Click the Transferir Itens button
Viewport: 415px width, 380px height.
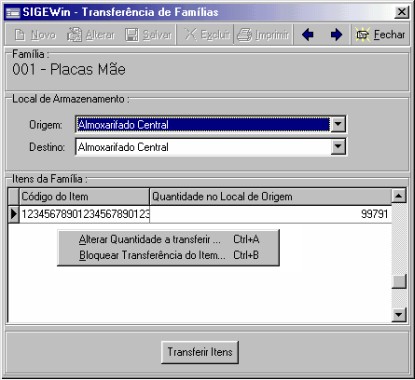pyautogui.click(x=200, y=352)
